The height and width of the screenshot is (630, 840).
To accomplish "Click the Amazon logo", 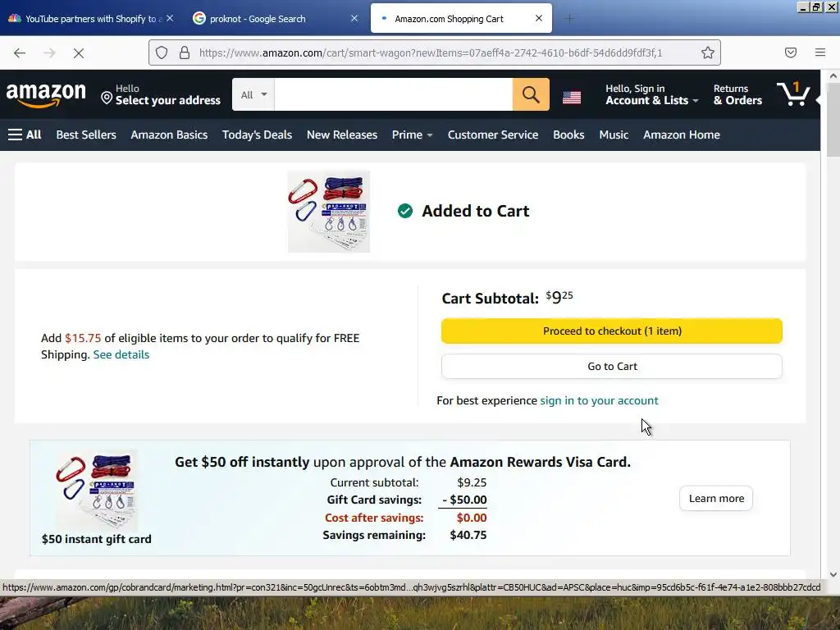I will click(46, 95).
